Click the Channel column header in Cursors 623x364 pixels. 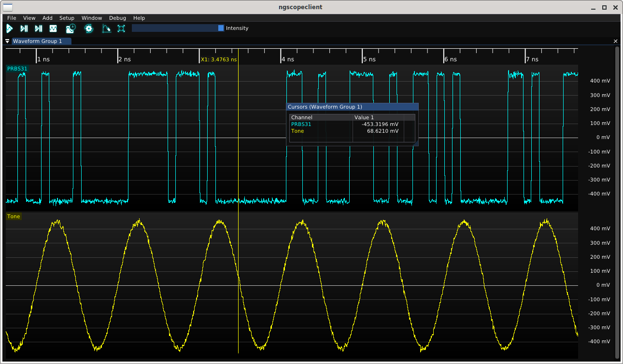click(321, 117)
